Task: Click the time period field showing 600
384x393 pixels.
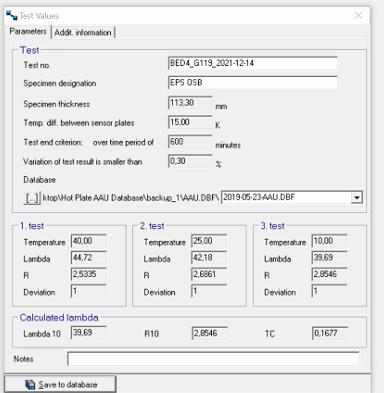Action: coord(190,142)
